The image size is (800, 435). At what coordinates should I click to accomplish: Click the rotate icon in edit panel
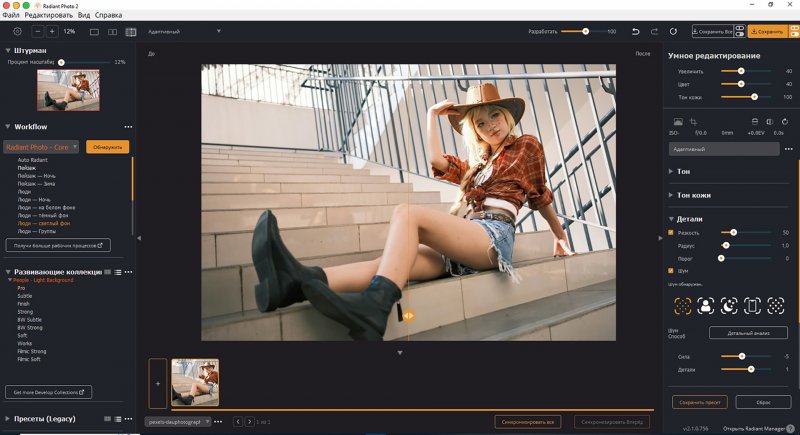(785, 122)
